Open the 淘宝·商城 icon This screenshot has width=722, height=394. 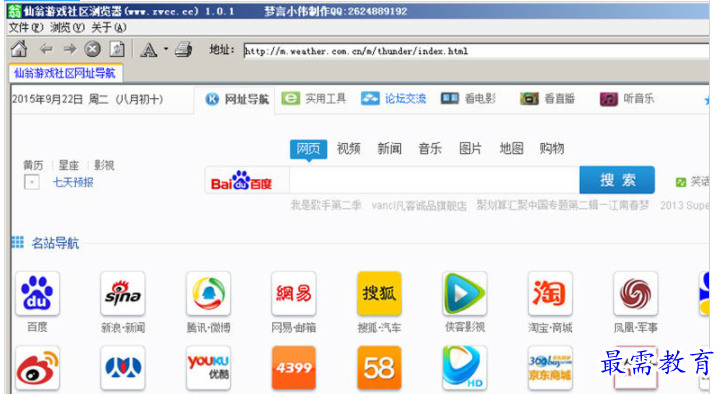(550, 293)
